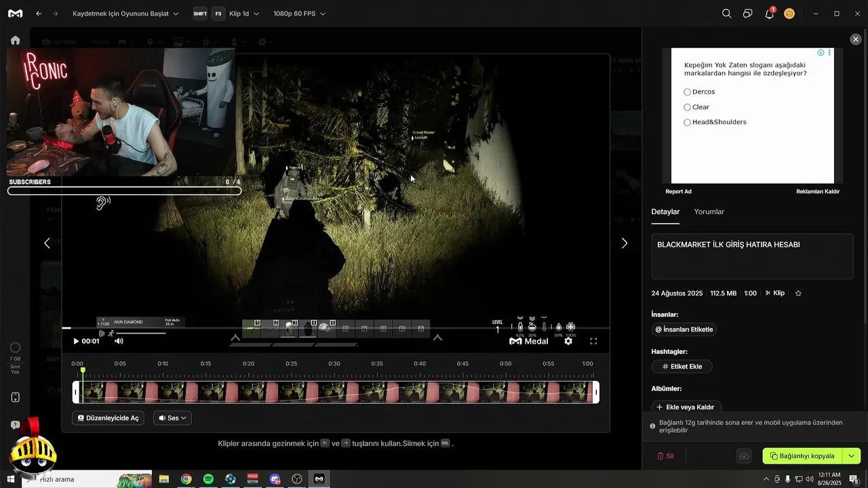
Task: Click the cloud upload icon button
Action: pos(744,456)
